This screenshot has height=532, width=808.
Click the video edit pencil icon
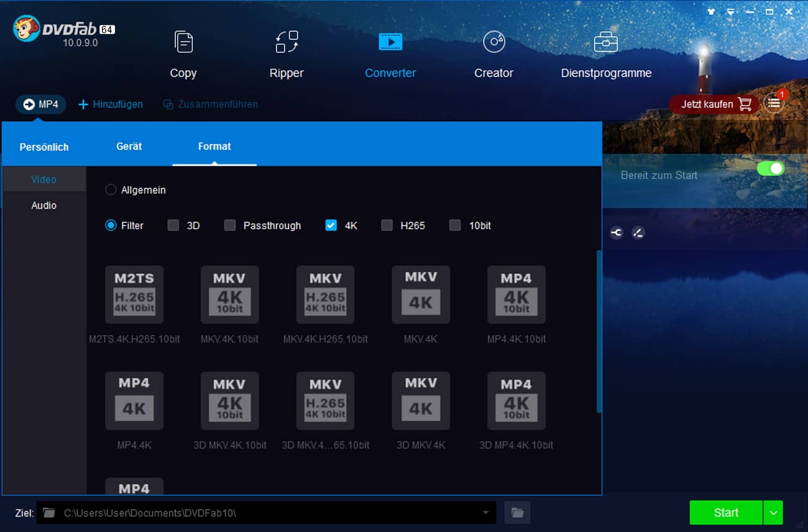click(x=638, y=233)
